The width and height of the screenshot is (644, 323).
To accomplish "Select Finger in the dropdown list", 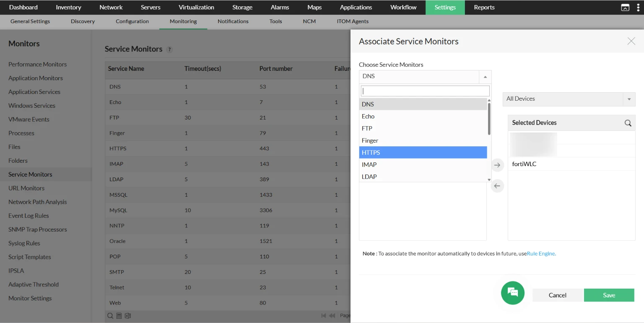I will pos(423,141).
